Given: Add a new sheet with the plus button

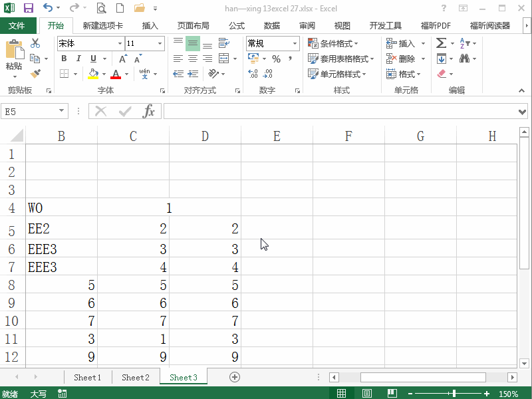Looking at the screenshot, I should tap(235, 376).
